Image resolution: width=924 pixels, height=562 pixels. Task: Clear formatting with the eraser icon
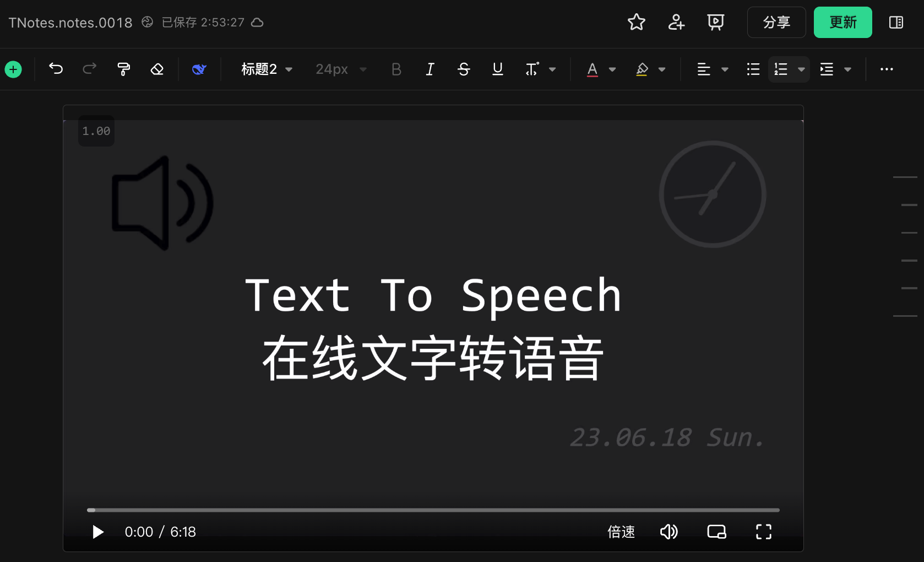[157, 69]
